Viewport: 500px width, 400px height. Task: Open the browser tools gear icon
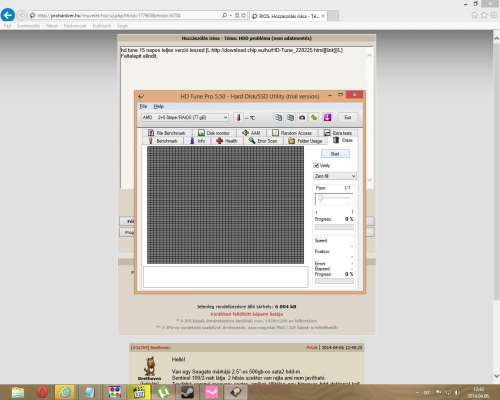[x=494, y=15]
